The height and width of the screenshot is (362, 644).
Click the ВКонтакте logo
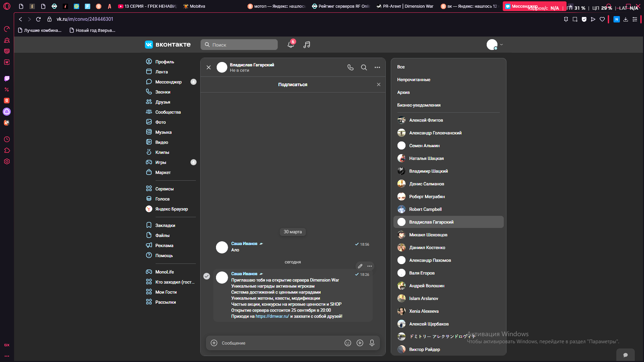pyautogui.click(x=168, y=45)
